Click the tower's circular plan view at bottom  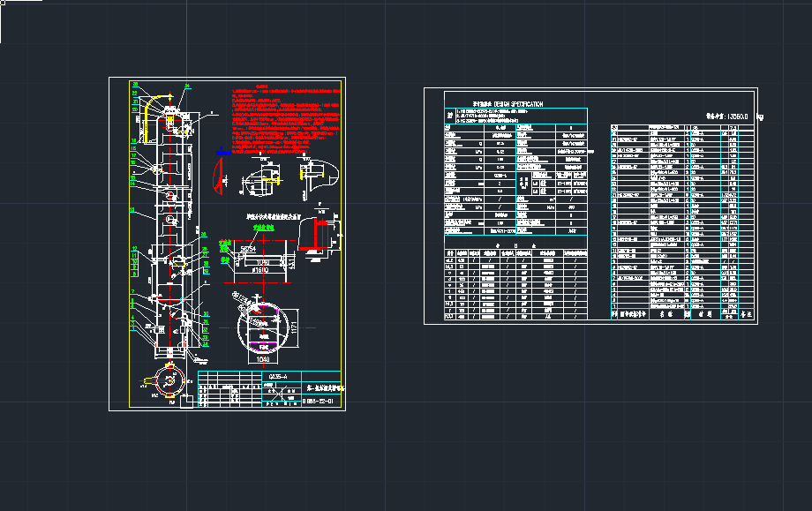click(x=166, y=385)
